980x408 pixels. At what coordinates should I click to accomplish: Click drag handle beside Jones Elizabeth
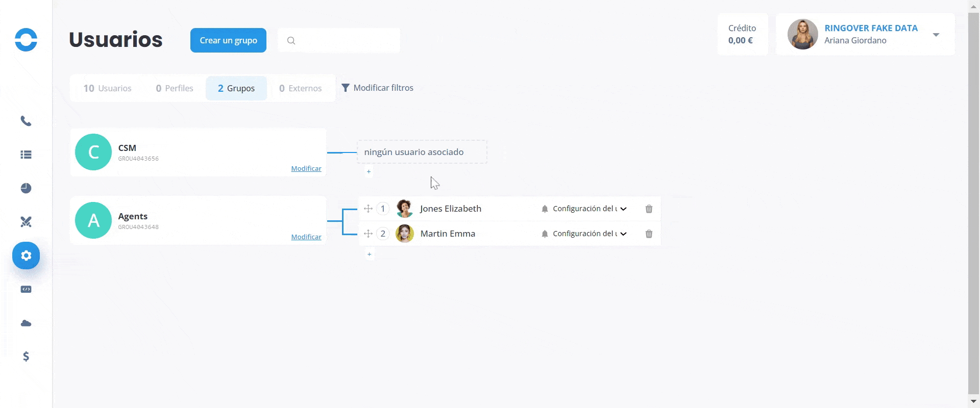click(368, 209)
